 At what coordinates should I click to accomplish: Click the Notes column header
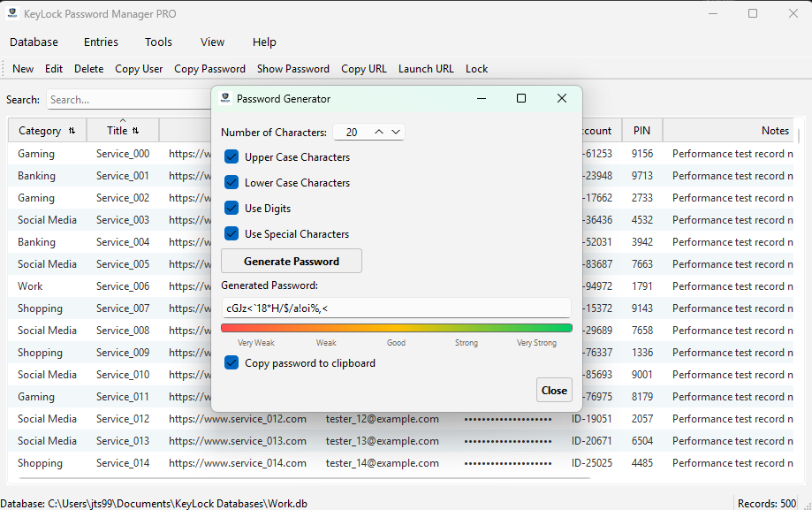click(730, 131)
